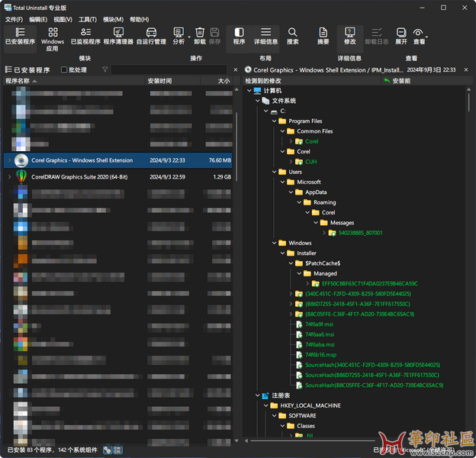The height and width of the screenshot is (458, 476).
Task: Open the 查看 dropdown arrow
Action: coord(427,37)
